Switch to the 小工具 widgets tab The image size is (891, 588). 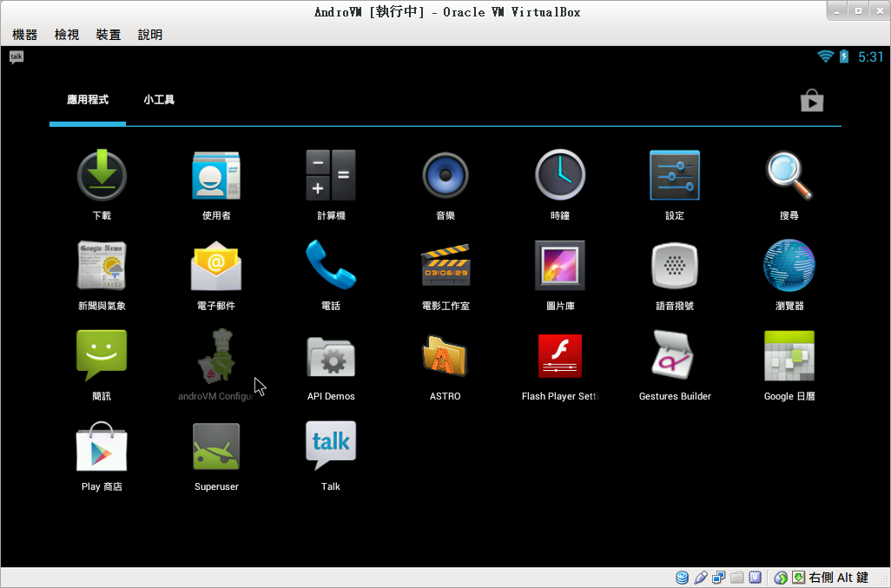click(x=159, y=100)
